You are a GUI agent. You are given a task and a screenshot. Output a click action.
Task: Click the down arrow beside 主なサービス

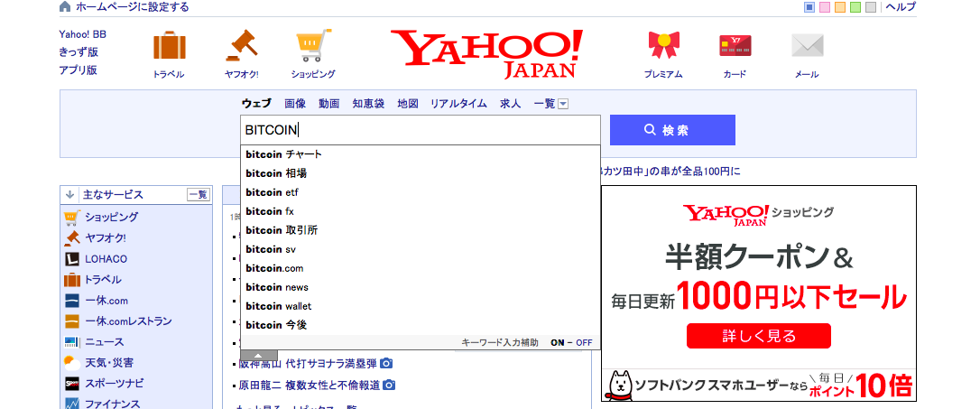(x=70, y=194)
